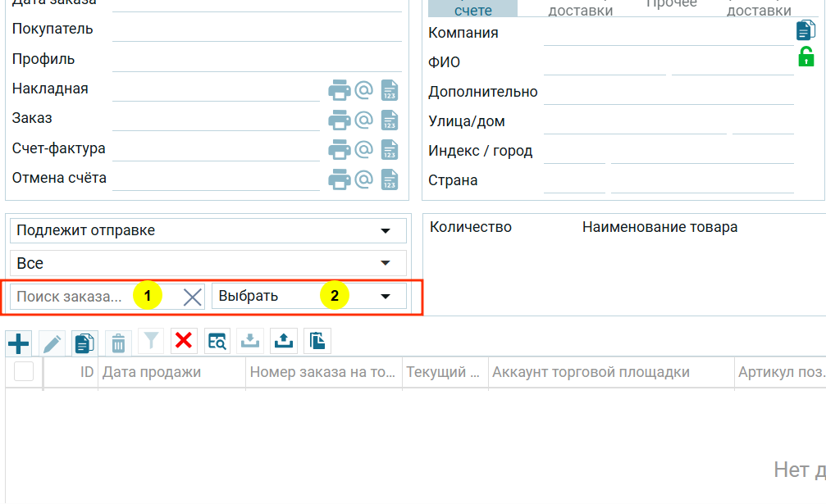Toggle the green unlock padlock icon

(x=805, y=57)
